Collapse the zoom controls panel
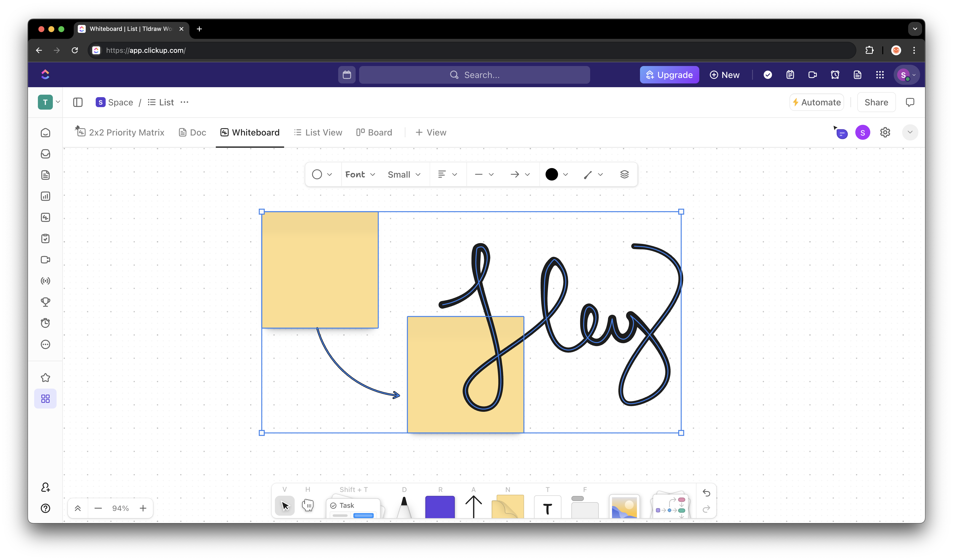The height and width of the screenshot is (560, 953). [x=78, y=508]
